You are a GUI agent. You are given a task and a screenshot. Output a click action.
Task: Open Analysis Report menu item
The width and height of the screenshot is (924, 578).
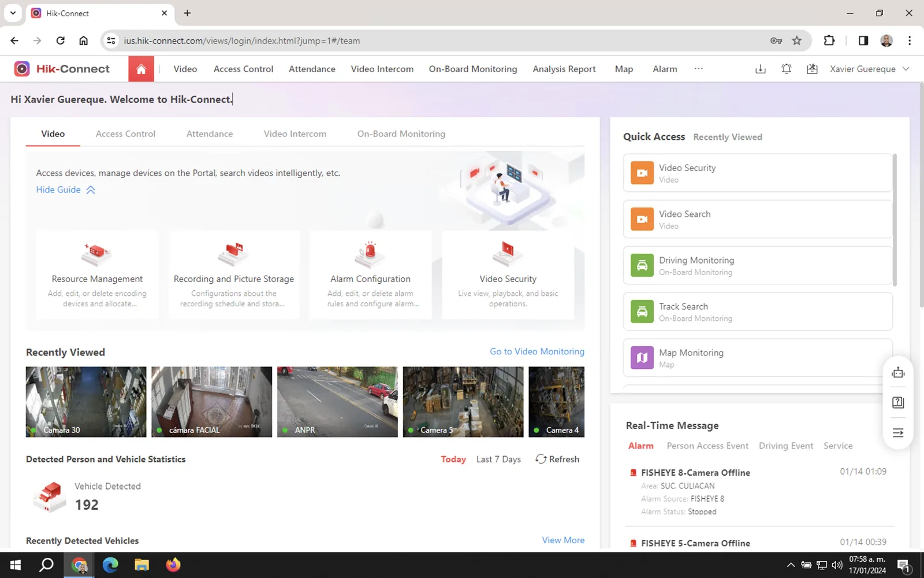564,69
